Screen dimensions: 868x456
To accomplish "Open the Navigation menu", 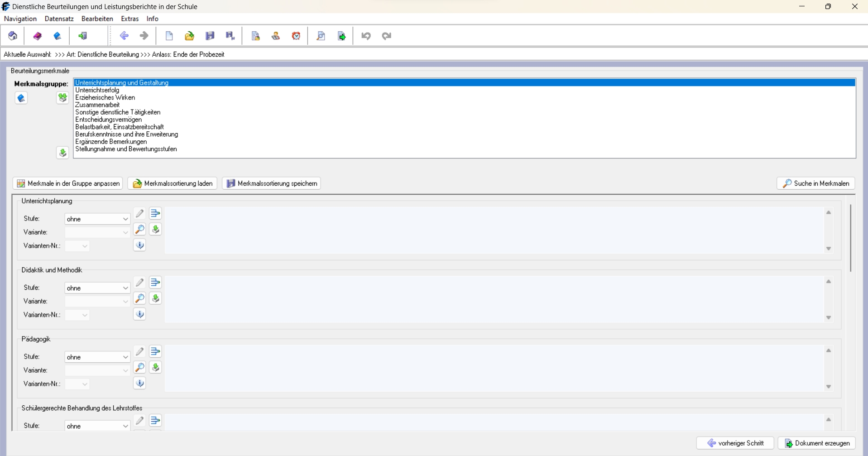I will (x=20, y=19).
